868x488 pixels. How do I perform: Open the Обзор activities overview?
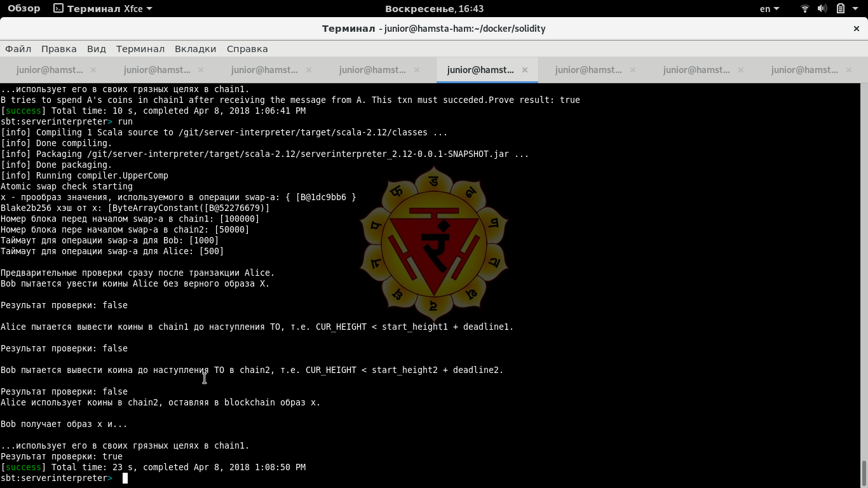tap(24, 9)
